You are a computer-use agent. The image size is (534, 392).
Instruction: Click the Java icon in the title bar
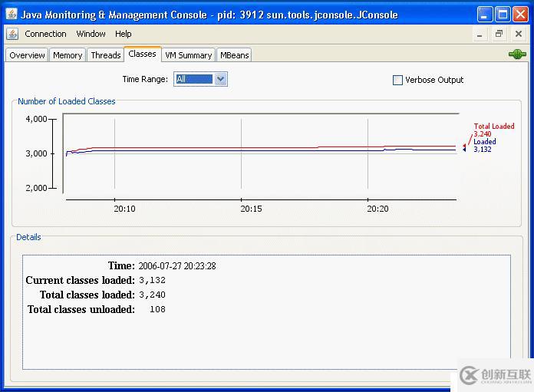coord(12,15)
